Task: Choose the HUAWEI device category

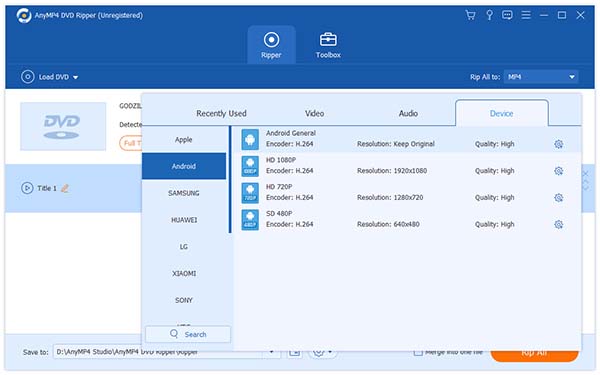Action: [x=184, y=220]
